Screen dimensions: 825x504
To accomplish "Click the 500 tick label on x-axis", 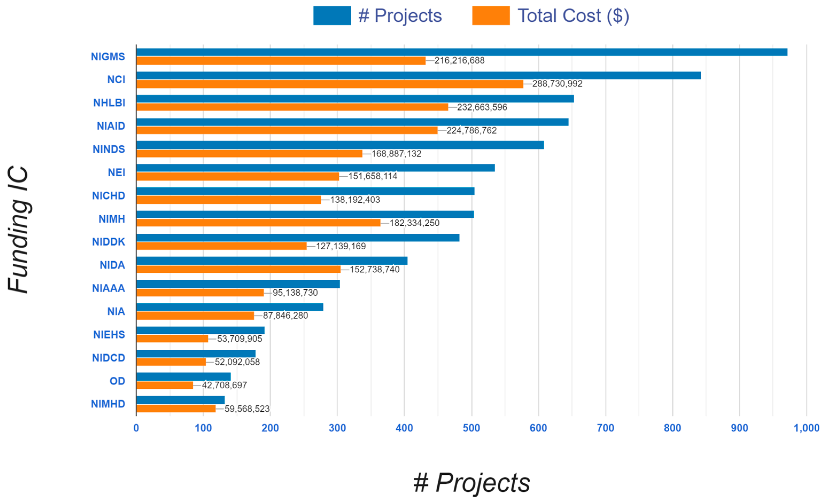I will [x=472, y=428].
